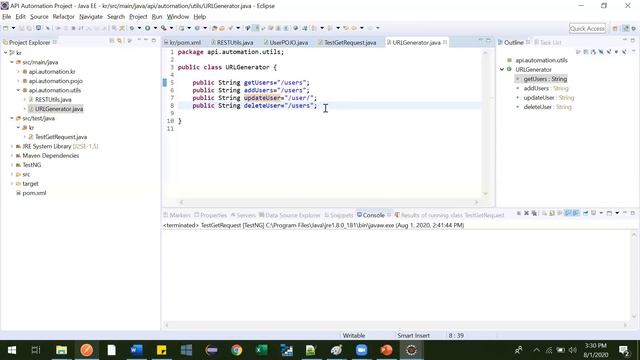
Task: Click the Console Terminate square icon
Action: [519, 213]
